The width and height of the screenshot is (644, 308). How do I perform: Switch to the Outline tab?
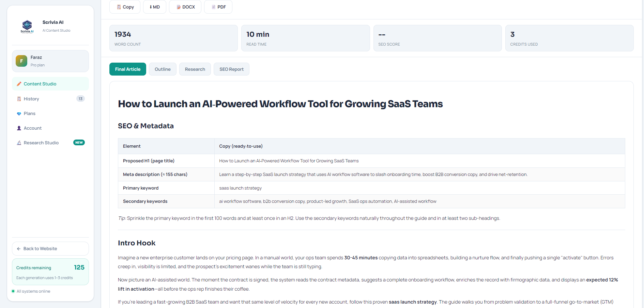[163, 69]
